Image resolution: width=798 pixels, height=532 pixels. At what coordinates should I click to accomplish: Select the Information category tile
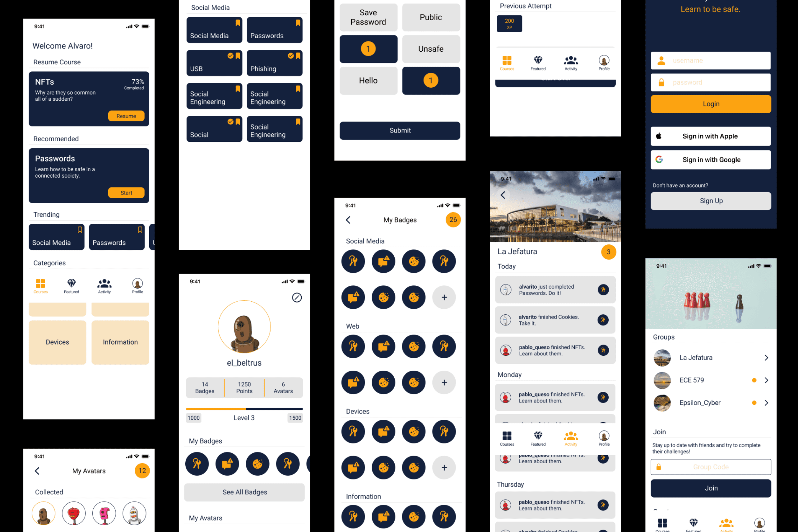coord(120,341)
